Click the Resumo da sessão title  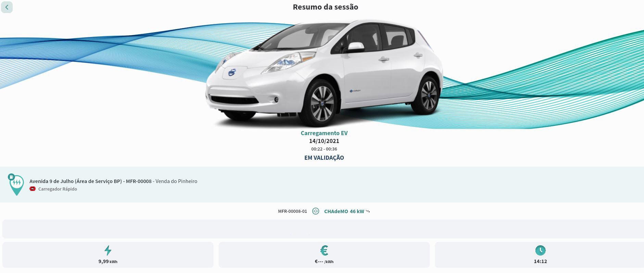[326, 7]
